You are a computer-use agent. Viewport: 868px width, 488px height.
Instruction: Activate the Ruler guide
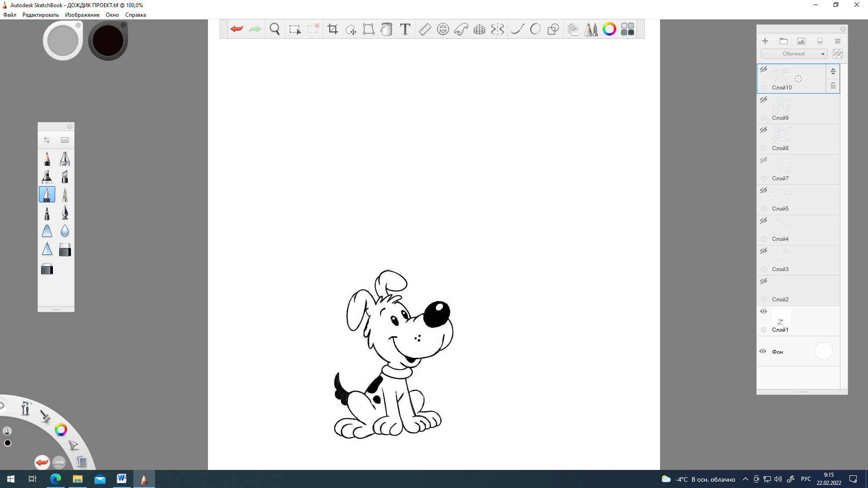point(425,29)
